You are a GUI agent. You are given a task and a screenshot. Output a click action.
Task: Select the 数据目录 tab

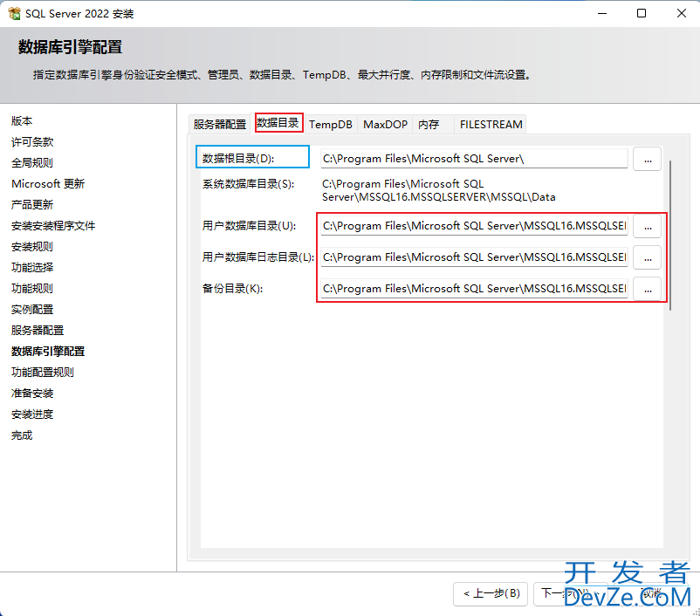click(278, 123)
